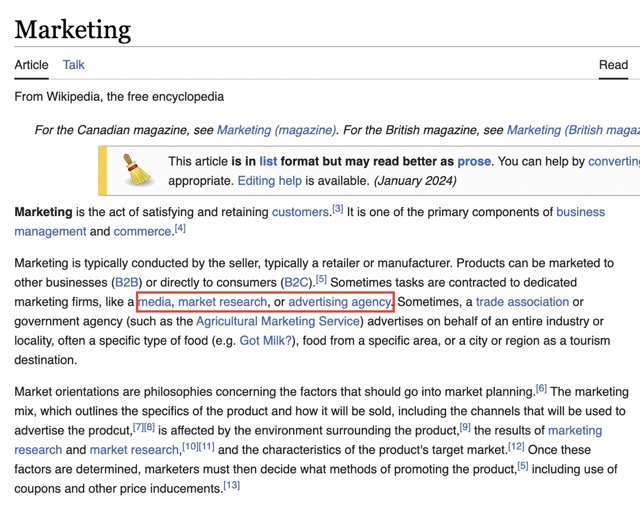Follow the trade association link
Screen dimensions: 640x515
click(522, 302)
